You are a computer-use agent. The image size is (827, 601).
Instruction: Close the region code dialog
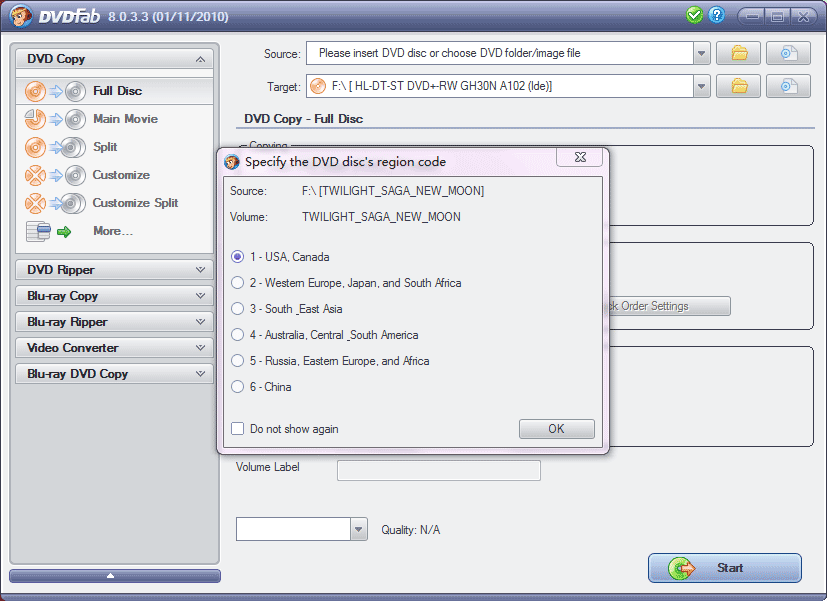click(580, 157)
